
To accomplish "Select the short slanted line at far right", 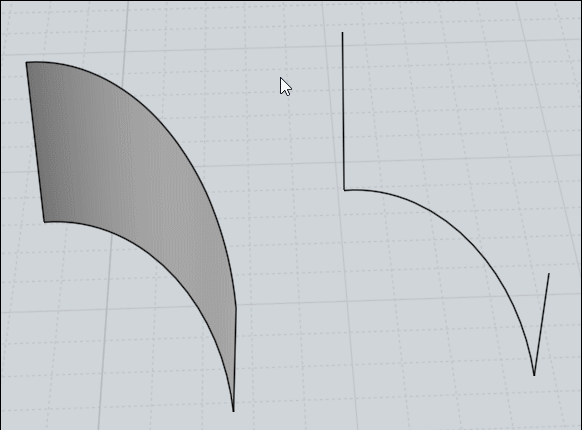I will (x=542, y=324).
